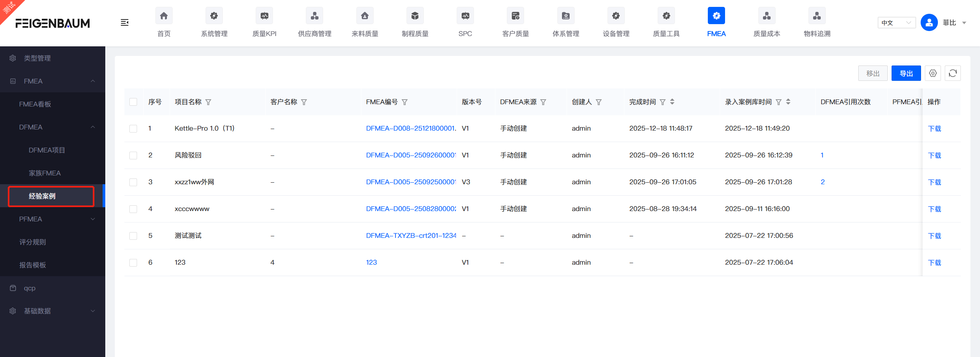Select the checkbox for 风险驳回 row
The height and width of the screenshot is (357, 980).
[x=133, y=156]
